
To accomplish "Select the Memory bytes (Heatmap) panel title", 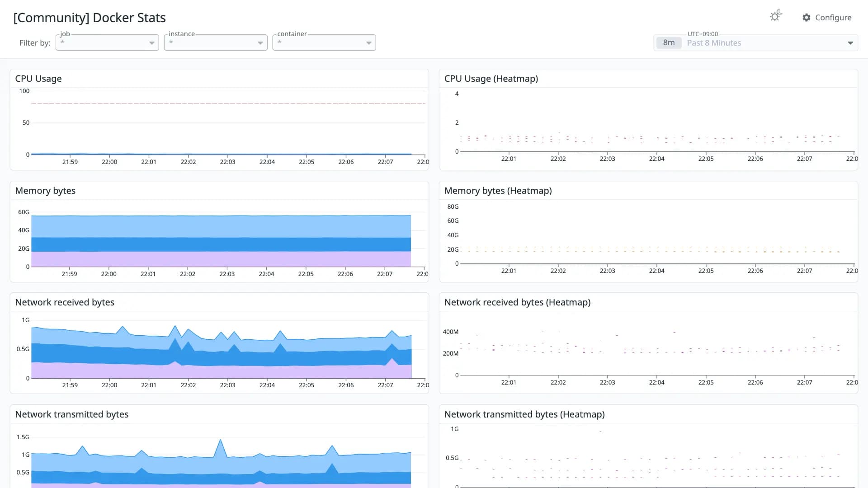I will click(x=498, y=191).
